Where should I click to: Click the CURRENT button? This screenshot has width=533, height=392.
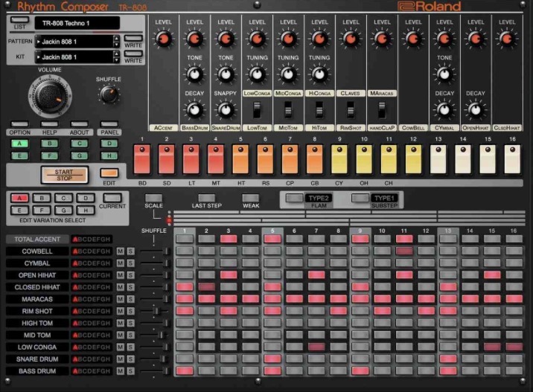click(x=112, y=198)
